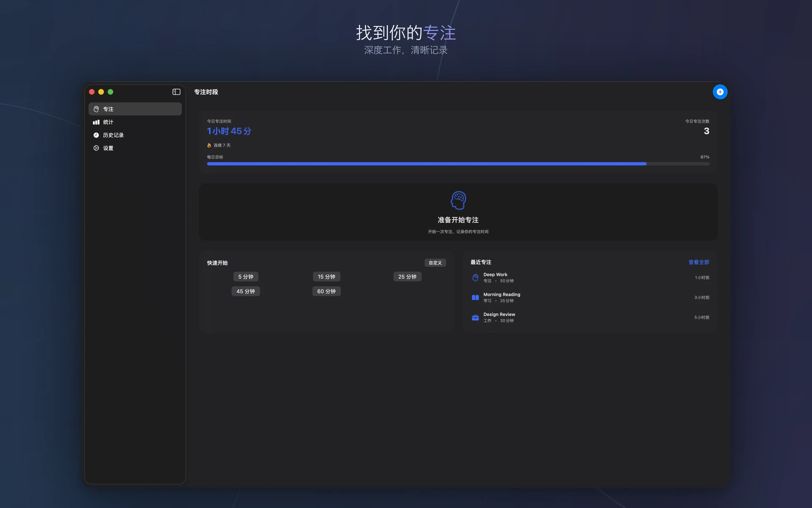Click the daily goal progress bar
812x508 pixels.
pos(458,164)
